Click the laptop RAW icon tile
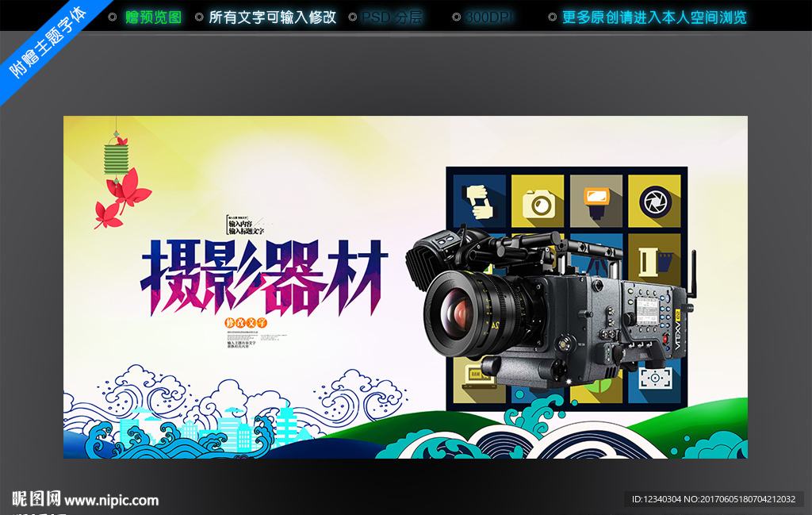812x515 pixels. (x=478, y=379)
